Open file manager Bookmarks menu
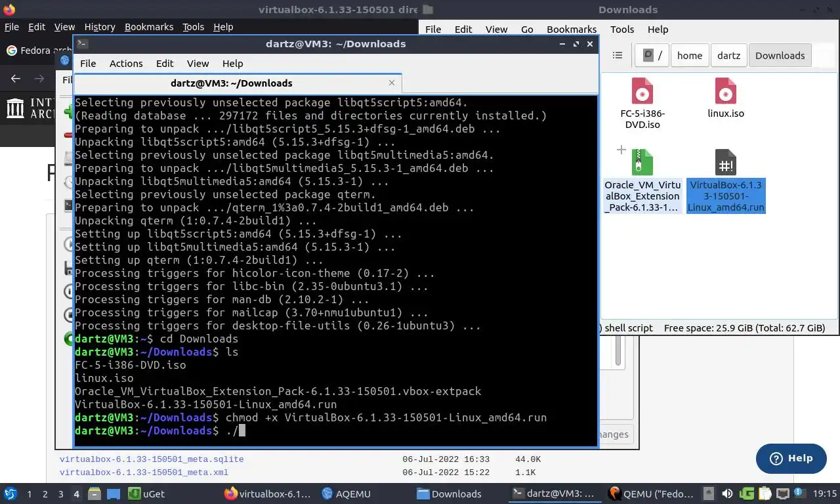The image size is (840, 504). click(572, 30)
